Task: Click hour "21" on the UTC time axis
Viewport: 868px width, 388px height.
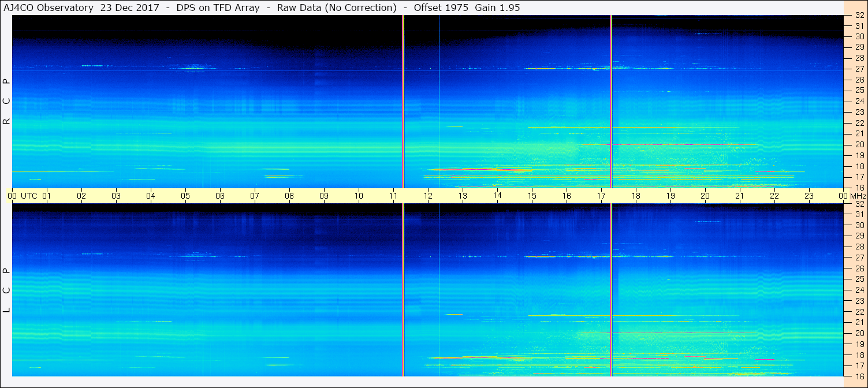Action: coord(740,196)
